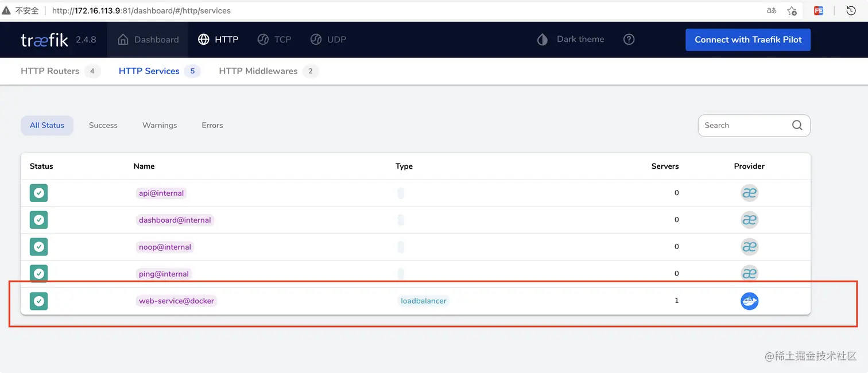This screenshot has height=373, width=868.
Task: Filter services by Errors
Action: tap(212, 125)
